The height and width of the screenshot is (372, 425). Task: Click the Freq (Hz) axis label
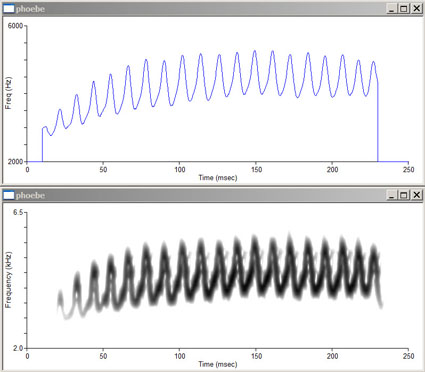tap(9, 93)
